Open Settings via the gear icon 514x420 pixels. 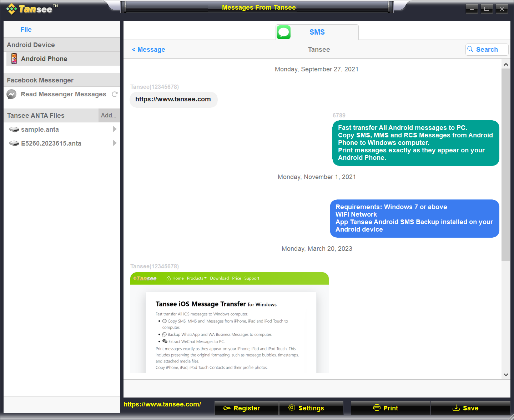click(291, 408)
